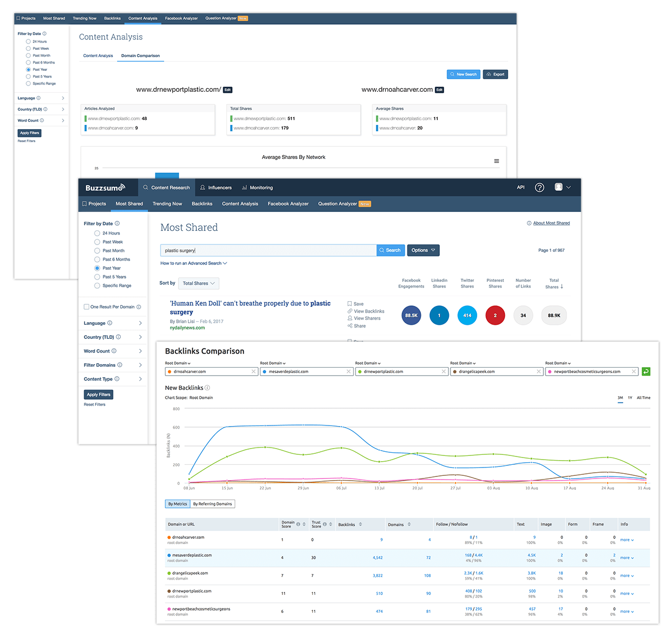Sort table by the Domains column arrows
Image resolution: width=672 pixels, height=638 pixels.
[x=409, y=524]
